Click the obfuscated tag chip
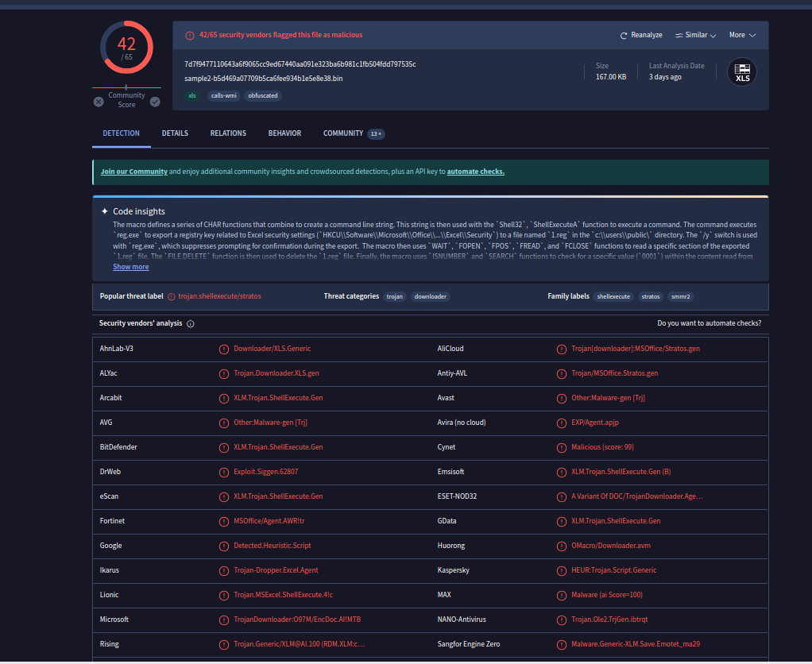The image size is (812, 664). point(263,96)
